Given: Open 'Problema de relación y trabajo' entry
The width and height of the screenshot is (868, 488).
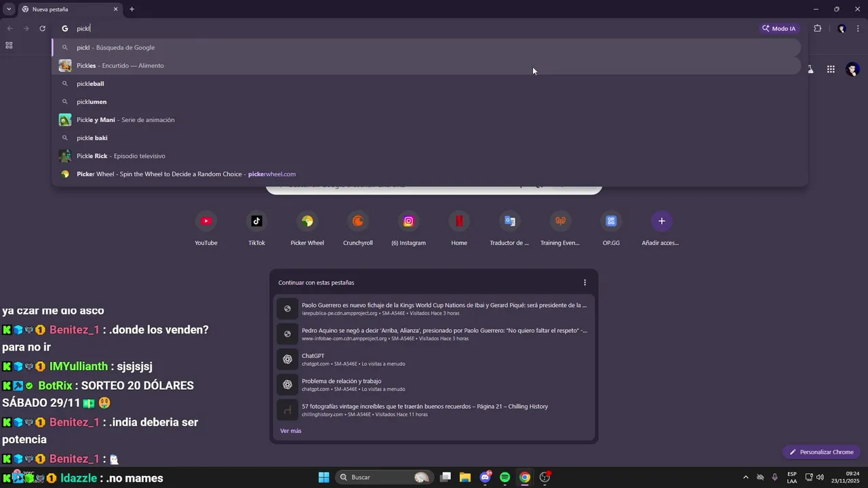Looking at the screenshot, I should (433, 384).
